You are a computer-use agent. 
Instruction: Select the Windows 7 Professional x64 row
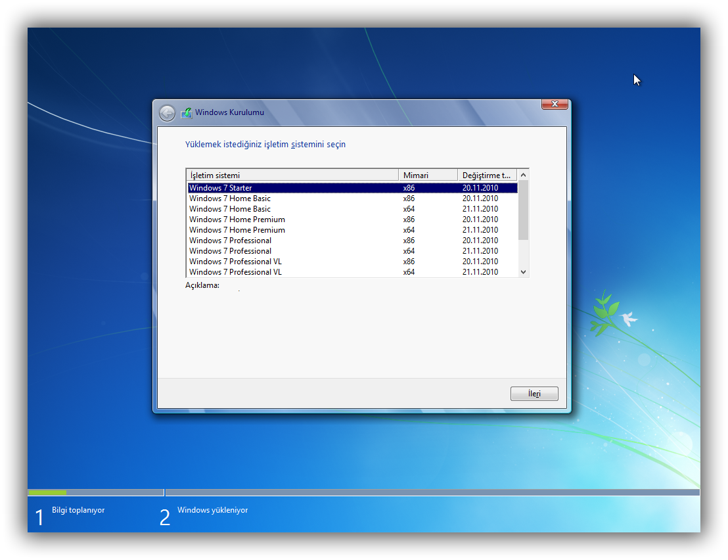[352, 250]
